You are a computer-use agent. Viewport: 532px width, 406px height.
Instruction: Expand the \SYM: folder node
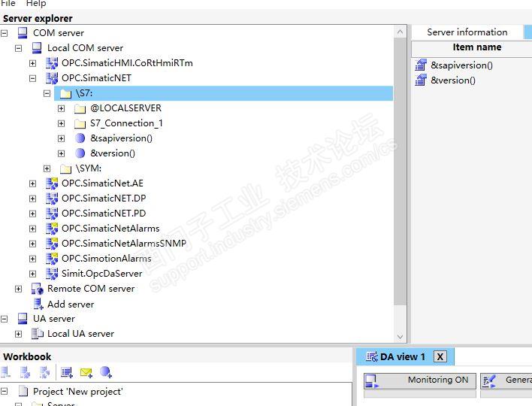47,168
